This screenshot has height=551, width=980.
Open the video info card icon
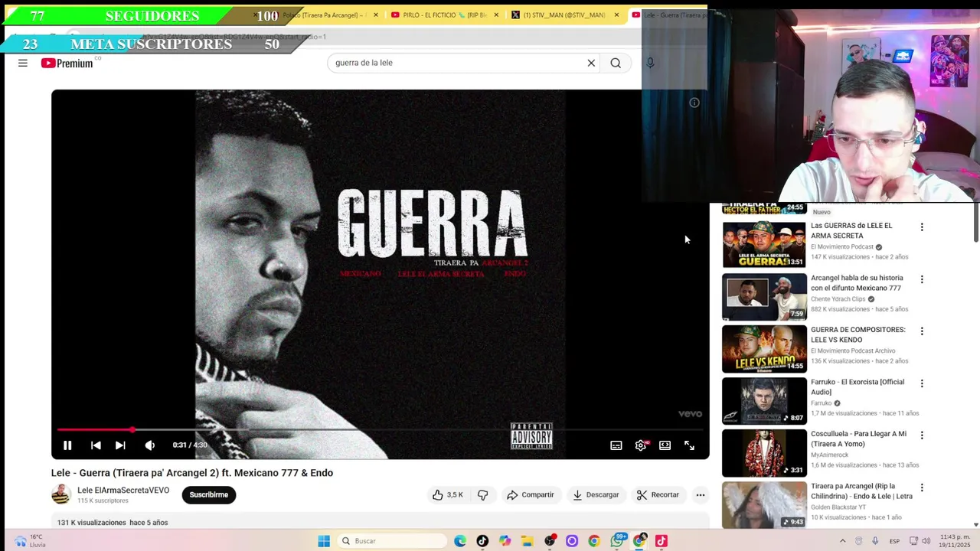694,103
